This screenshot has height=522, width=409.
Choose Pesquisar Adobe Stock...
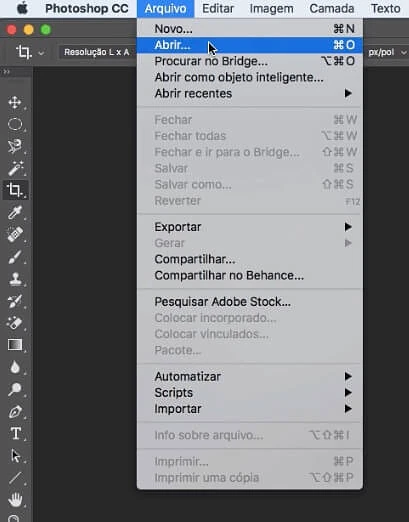click(x=250, y=302)
